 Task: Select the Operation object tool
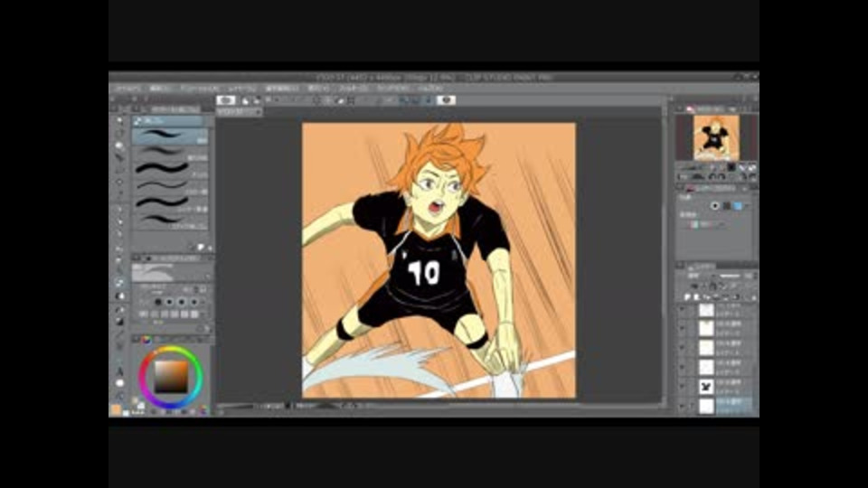tap(119, 145)
